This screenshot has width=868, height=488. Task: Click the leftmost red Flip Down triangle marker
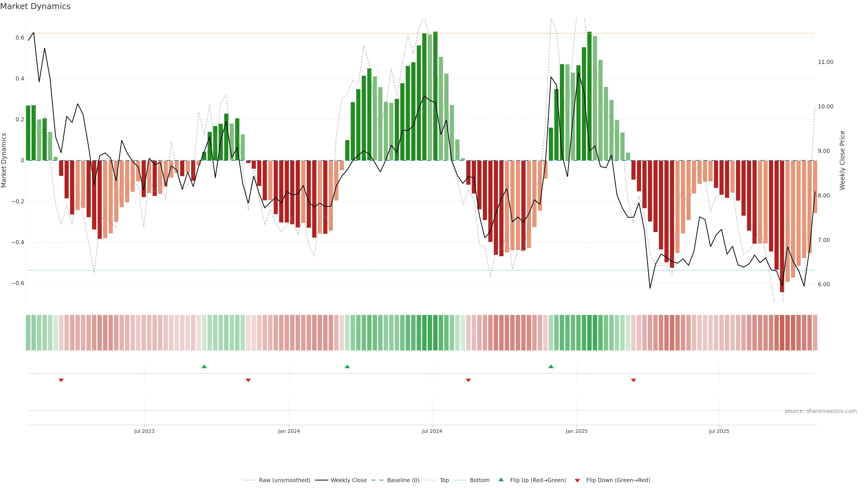[x=61, y=380]
